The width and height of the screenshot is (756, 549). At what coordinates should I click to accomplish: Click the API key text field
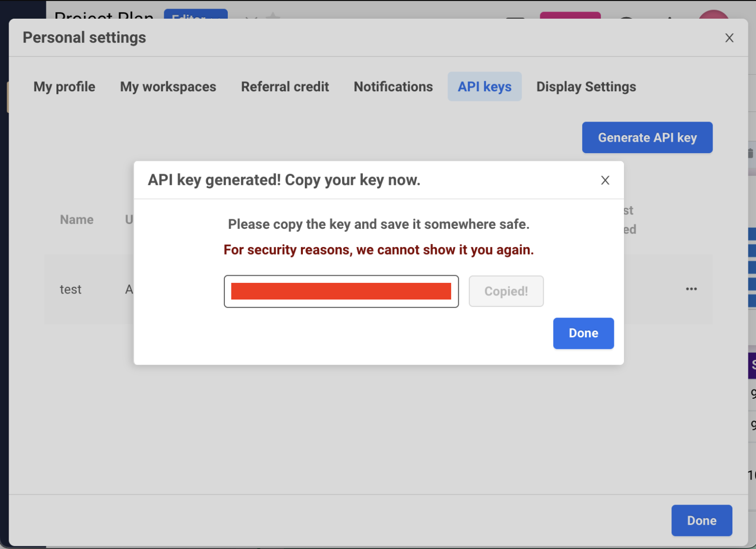click(341, 291)
